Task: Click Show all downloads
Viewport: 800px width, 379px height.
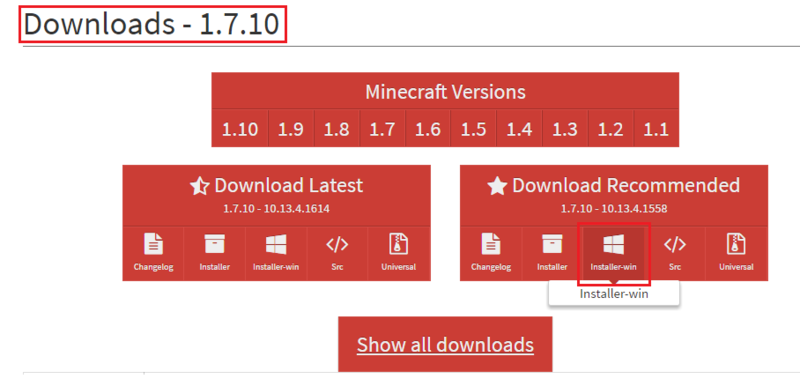Action: pyautogui.click(x=445, y=344)
